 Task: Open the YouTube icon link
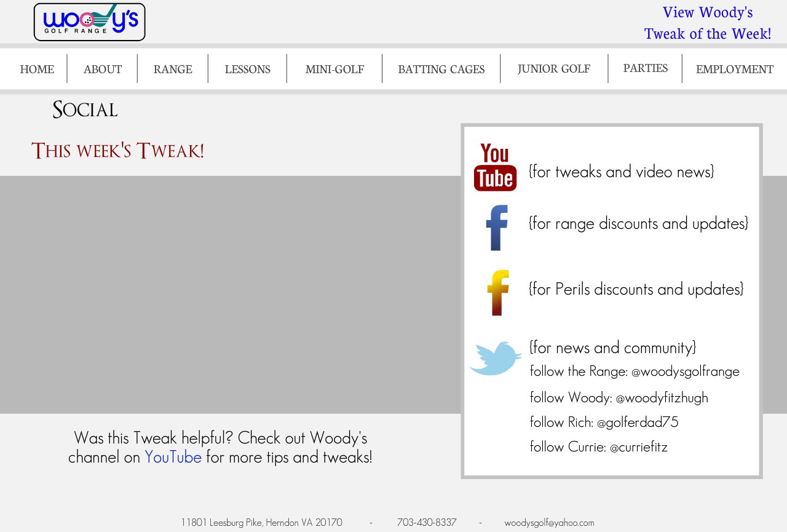pyautogui.click(x=495, y=167)
